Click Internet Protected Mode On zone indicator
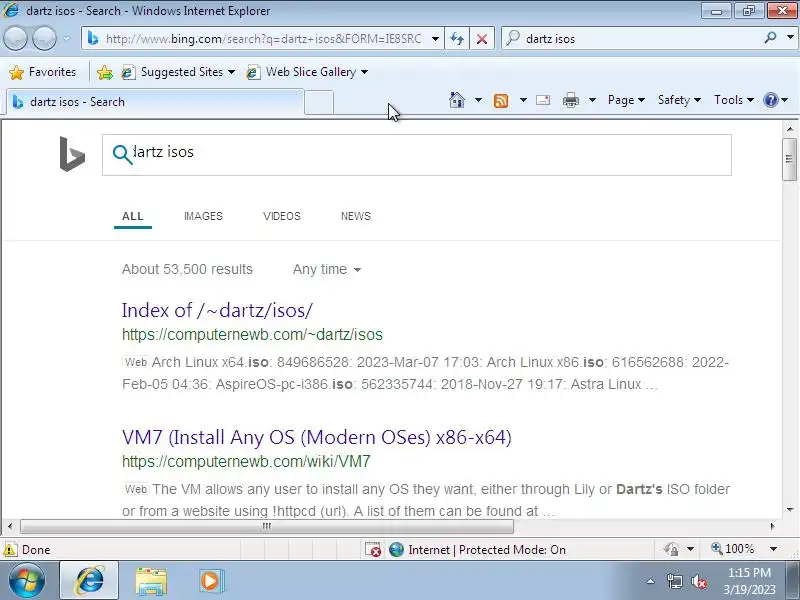Image resolution: width=800 pixels, height=600 pixels. point(478,549)
